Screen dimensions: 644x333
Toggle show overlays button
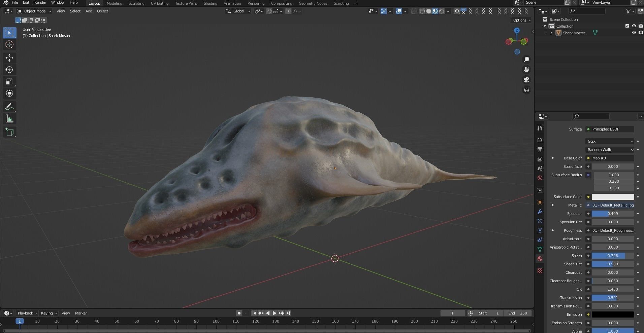[x=399, y=11]
